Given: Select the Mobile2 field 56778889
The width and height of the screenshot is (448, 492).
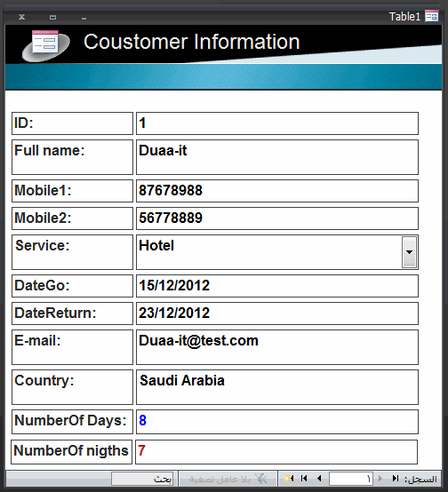Looking at the screenshot, I should (x=277, y=218).
